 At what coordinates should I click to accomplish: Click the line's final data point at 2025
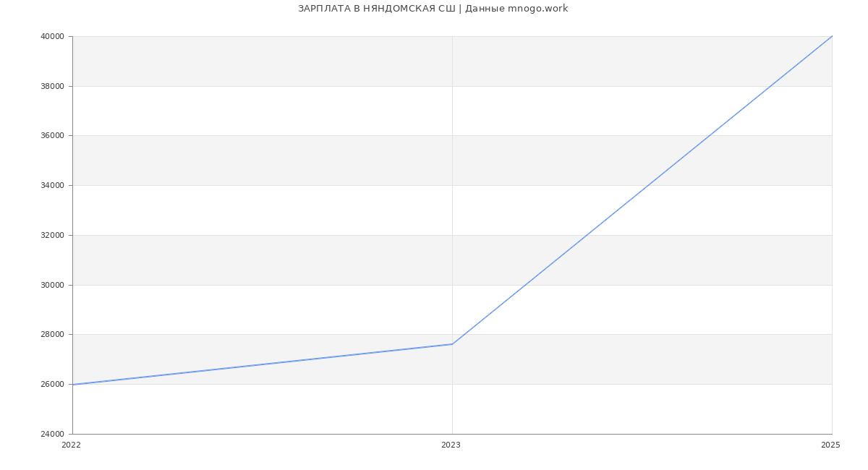[832, 36]
